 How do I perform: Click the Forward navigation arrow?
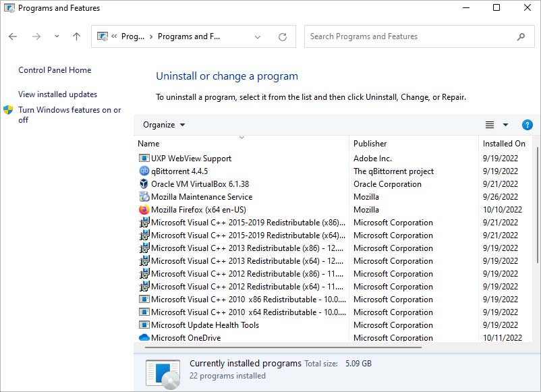[36, 36]
